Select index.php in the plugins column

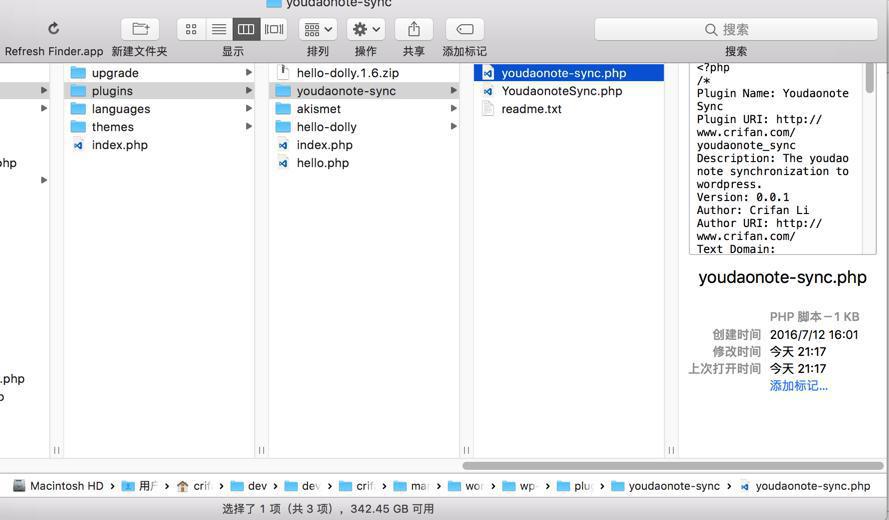pos(363,145)
